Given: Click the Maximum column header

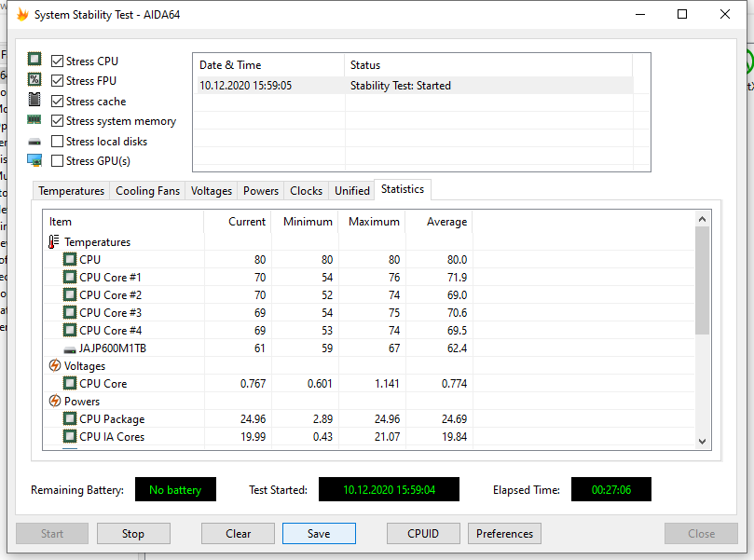Looking at the screenshot, I should coord(372,222).
